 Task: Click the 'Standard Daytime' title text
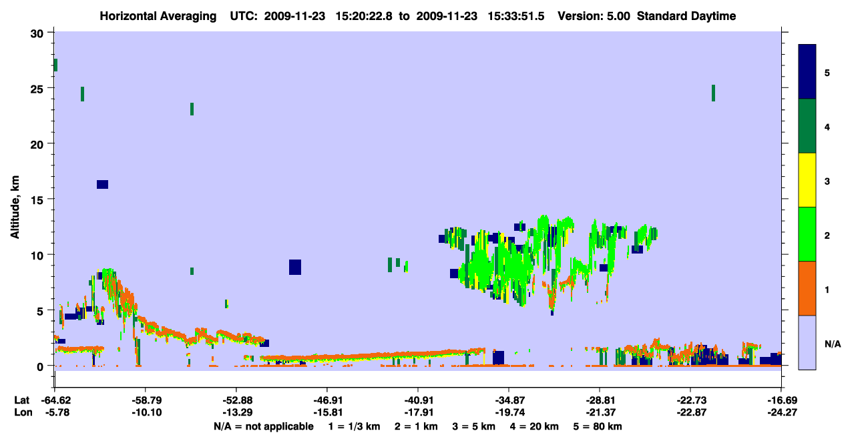686,16
